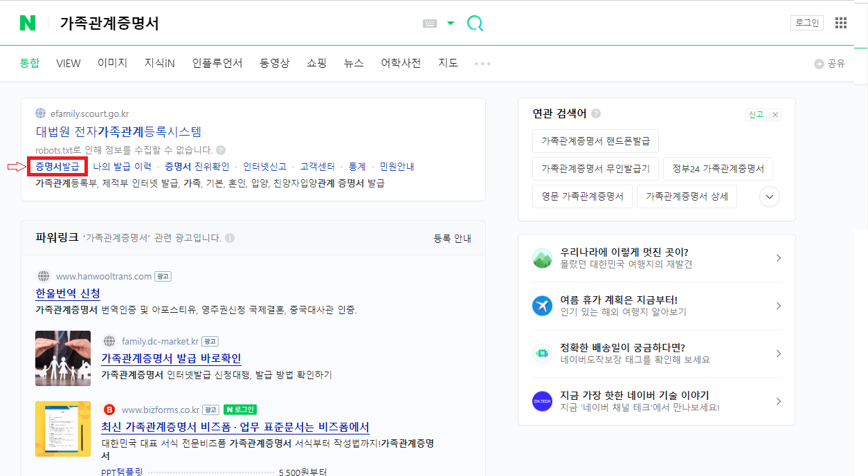Open the 최신 가족관계증명서 비즈폼 link
Viewport: 868px width, 476px height.
click(235, 427)
